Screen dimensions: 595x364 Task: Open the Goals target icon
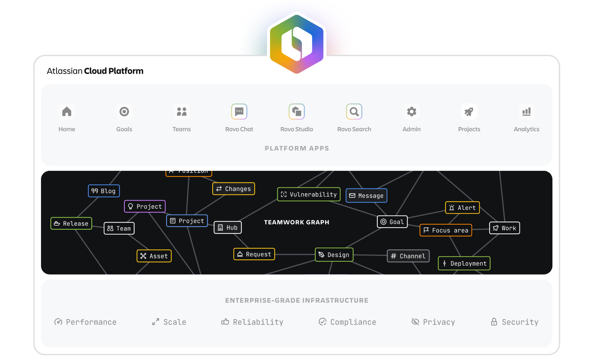tap(124, 112)
